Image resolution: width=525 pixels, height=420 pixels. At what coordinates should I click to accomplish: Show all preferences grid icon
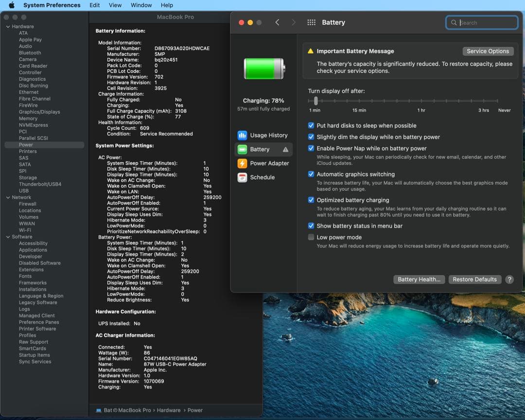[312, 22]
